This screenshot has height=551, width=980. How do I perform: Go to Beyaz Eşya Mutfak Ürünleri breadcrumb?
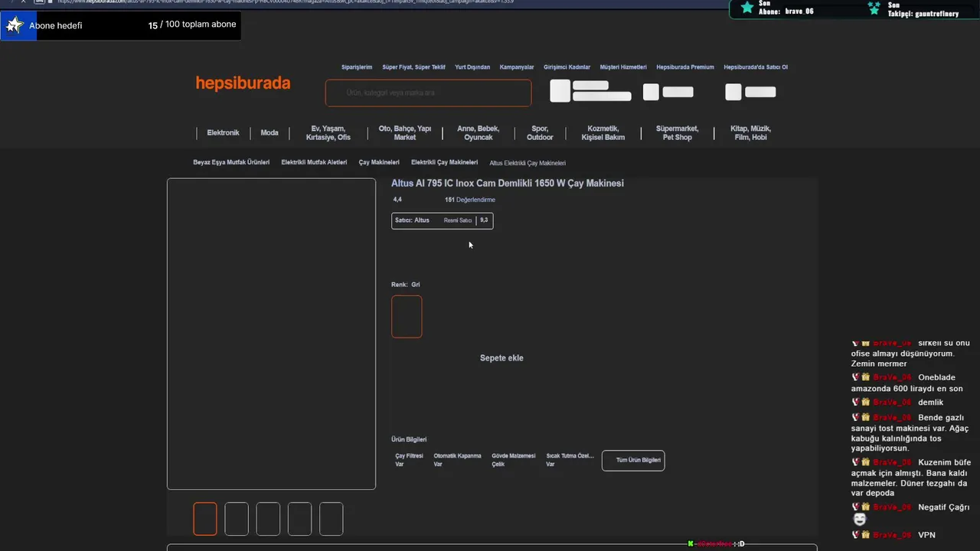(231, 162)
